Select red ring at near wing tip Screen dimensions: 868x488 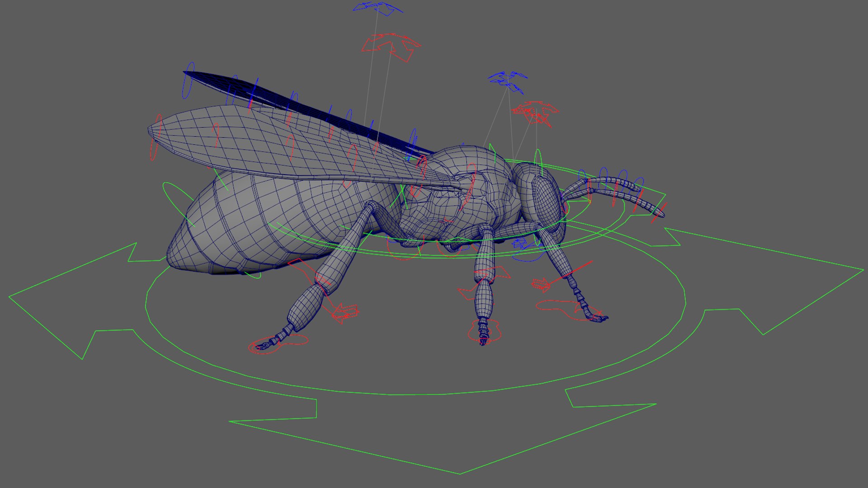(156, 137)
